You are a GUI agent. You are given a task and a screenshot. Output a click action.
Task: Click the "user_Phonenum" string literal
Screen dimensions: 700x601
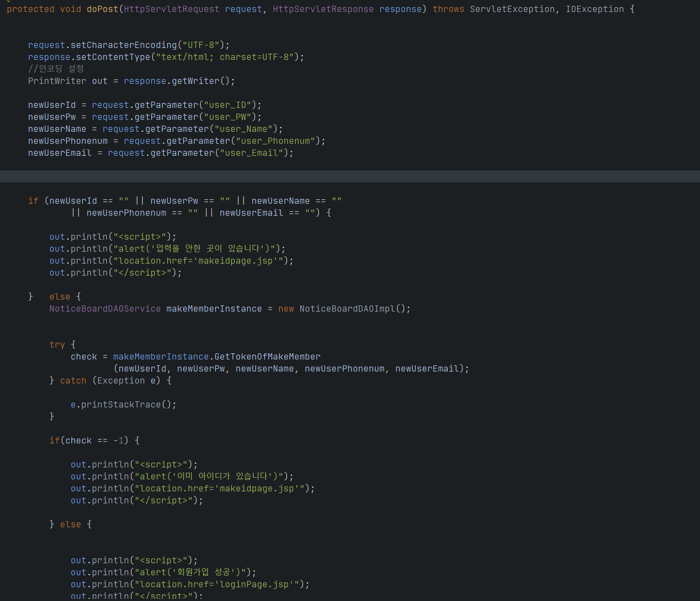pyautogui.click(x=275, y=141)
